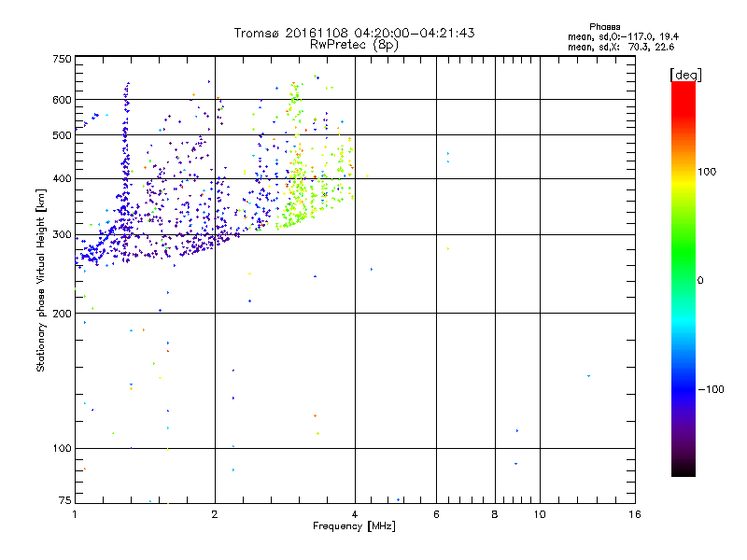
Task: Click the 'Stationary phase Virtual Height [km]' y-axis title
Action: (x=40, y=280)
